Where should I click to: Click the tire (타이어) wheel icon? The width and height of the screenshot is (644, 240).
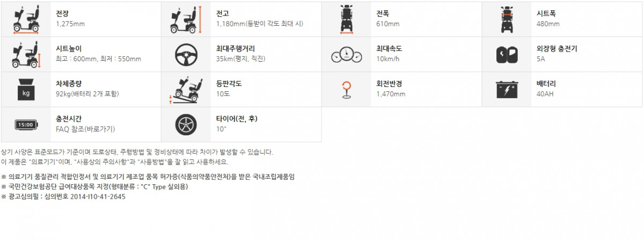pyautogui.click(x=185, y=125)
